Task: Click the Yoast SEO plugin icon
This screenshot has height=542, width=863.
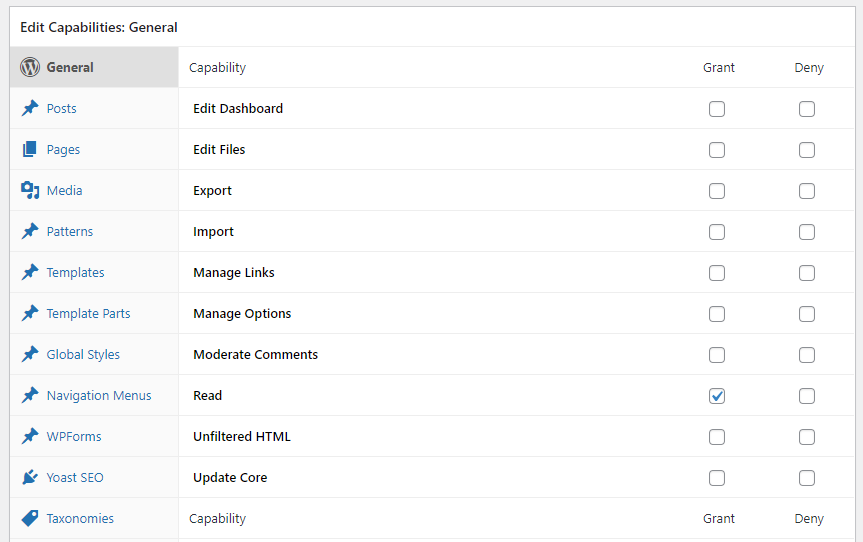Action: click(30, 477)
